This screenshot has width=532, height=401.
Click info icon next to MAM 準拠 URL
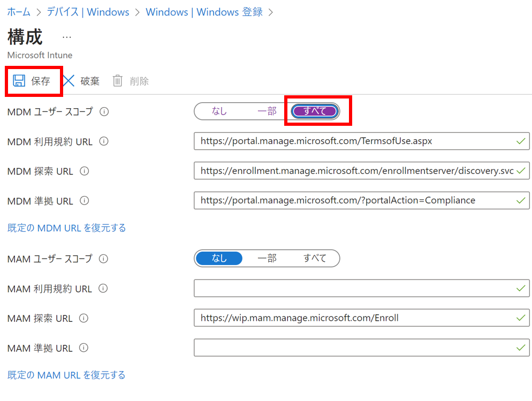coord(83,348)
